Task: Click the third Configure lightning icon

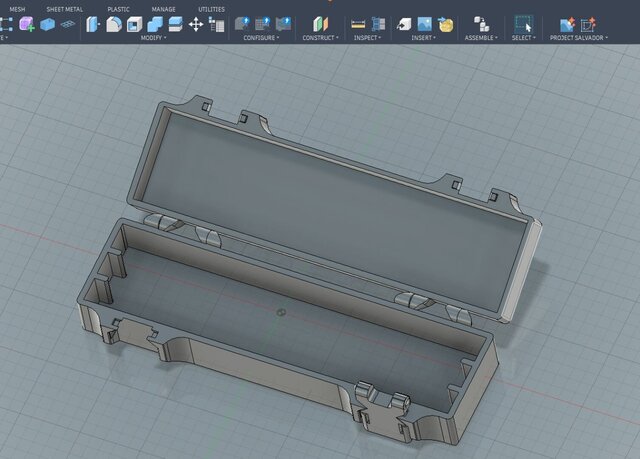Action: (x=283, y=24)
